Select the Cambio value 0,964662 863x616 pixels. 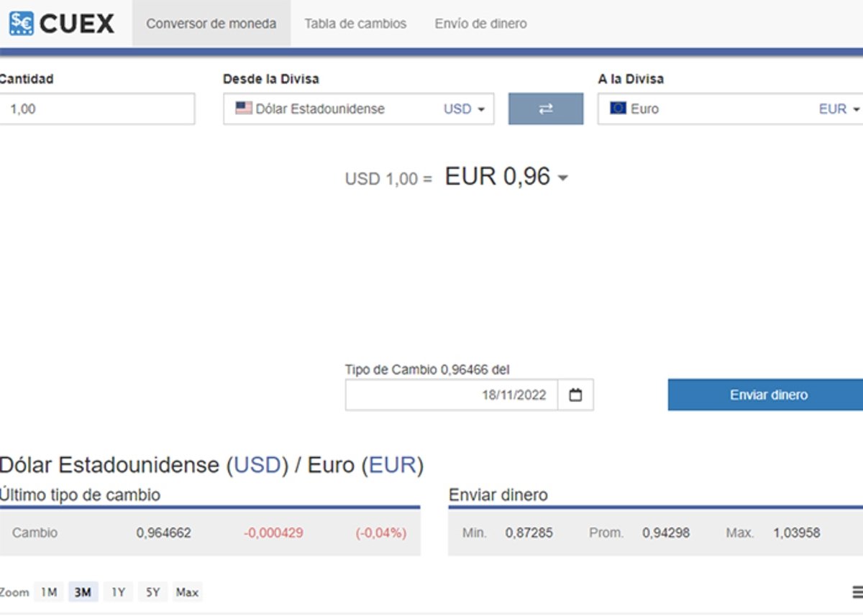[164, 533]
